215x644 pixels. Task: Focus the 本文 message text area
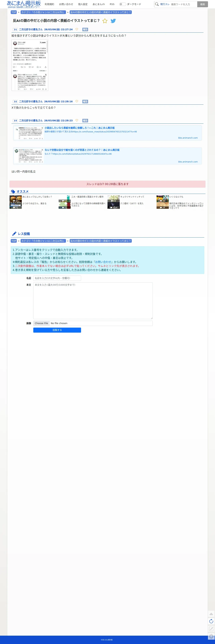(93, 301)
